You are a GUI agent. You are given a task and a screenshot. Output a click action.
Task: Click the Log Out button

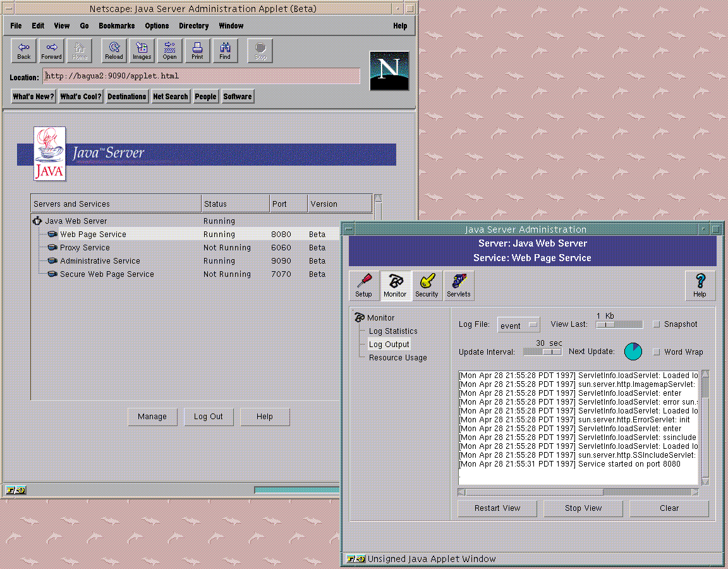[x=209, y=417]
